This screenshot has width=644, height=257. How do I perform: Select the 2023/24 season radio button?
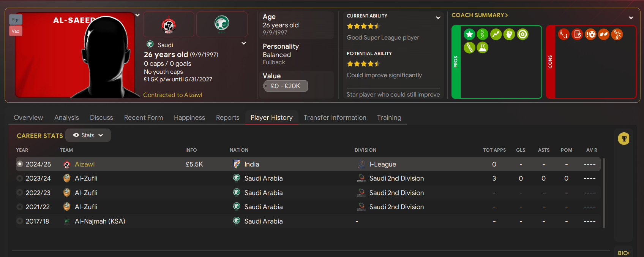20,178
